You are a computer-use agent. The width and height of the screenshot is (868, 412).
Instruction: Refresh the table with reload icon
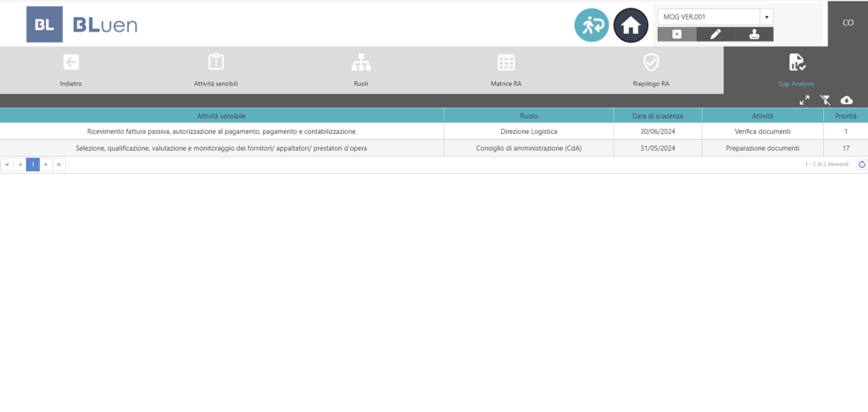(861, 164)
